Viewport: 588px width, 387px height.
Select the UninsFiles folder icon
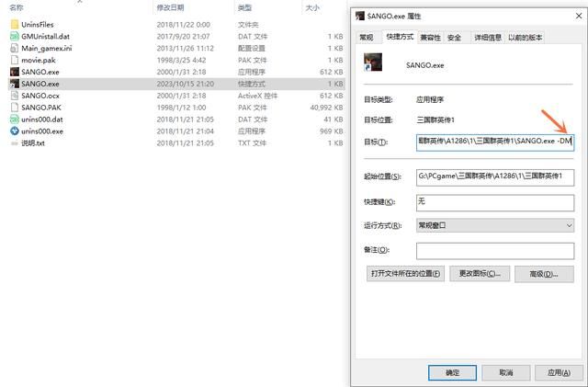pyautogui.click(x=14, y=24)
